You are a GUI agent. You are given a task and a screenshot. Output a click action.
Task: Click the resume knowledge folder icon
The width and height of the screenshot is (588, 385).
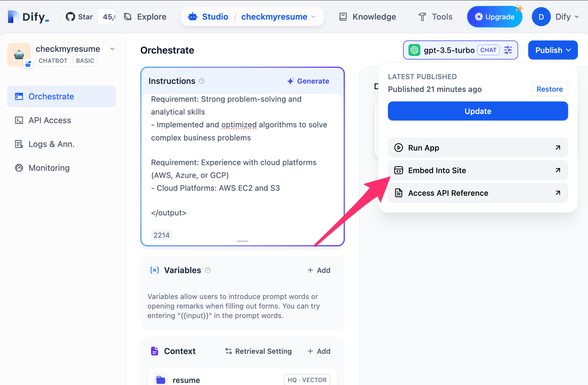pos(161,380)
